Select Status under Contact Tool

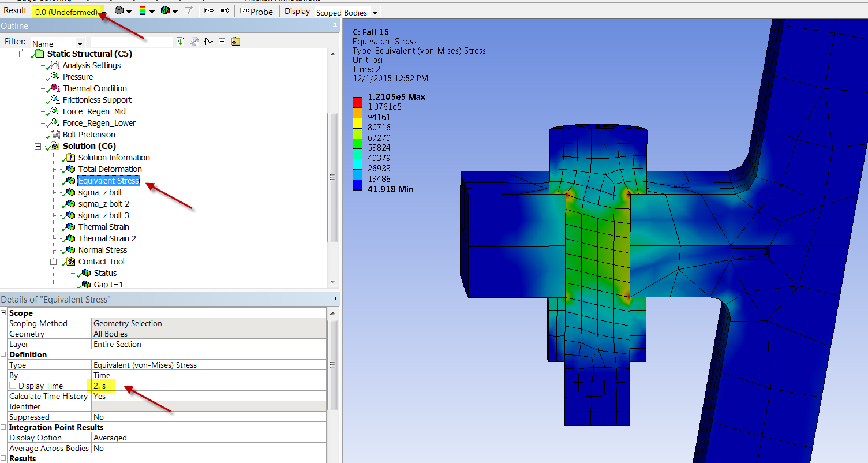click(x=105, y=273)
